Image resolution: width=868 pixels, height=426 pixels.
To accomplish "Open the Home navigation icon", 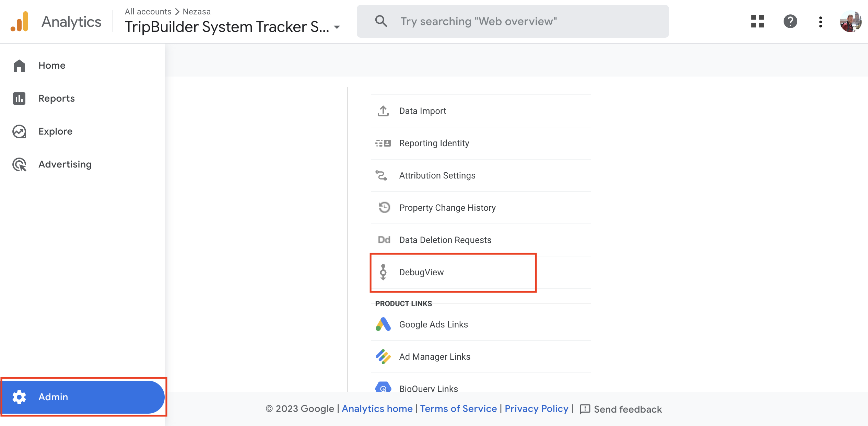I will 19,66.
